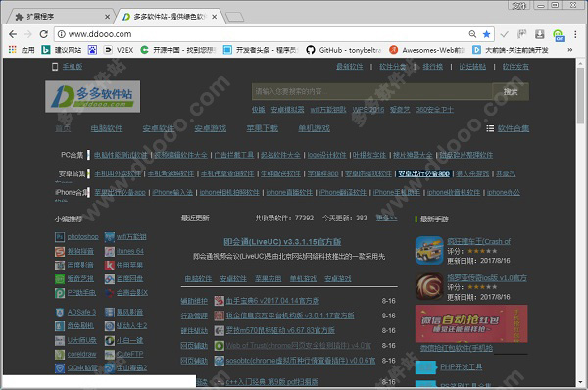Image resolution: width=588 pixels, height=390 pixels.
Task: Select the 单机游戏 navigation item
Action: click(314, 128)
